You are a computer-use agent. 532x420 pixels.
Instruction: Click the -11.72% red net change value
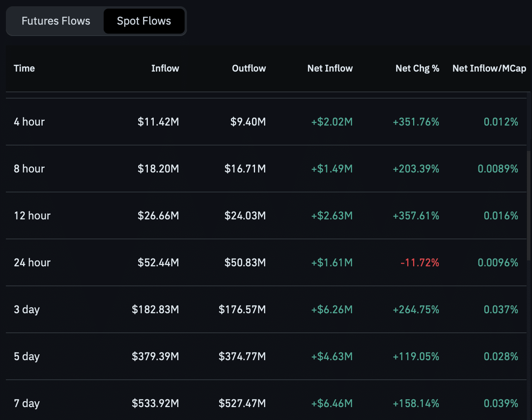pyautogui.click(x=419, y=262)
